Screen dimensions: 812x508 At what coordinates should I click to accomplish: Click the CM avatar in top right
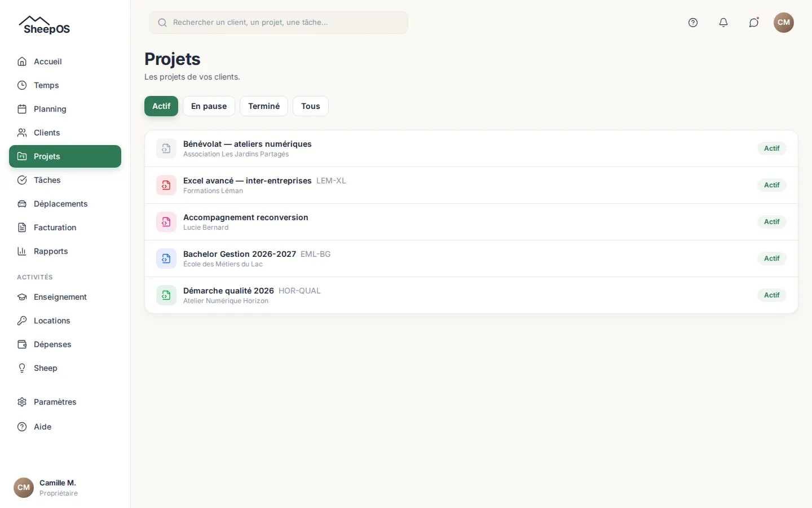(784, 23)
